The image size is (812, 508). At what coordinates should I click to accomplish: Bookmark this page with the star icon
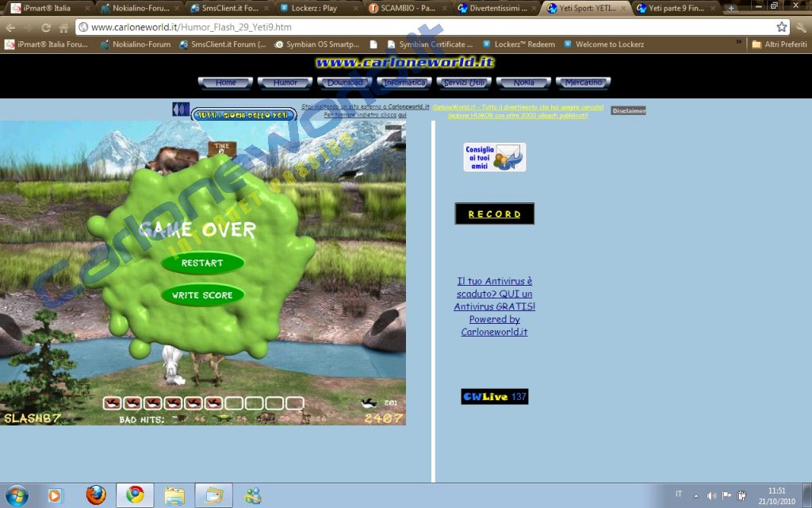pyautogui.click(x=781, y=27)
